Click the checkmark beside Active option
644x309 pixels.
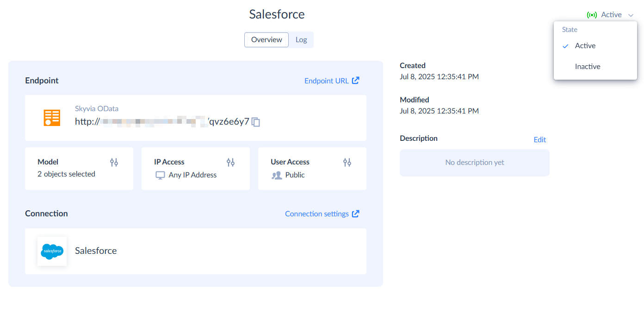565,46
